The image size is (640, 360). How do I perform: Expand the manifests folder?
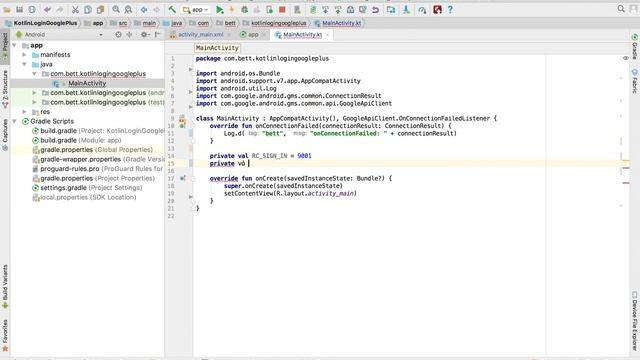pos(24,55)
